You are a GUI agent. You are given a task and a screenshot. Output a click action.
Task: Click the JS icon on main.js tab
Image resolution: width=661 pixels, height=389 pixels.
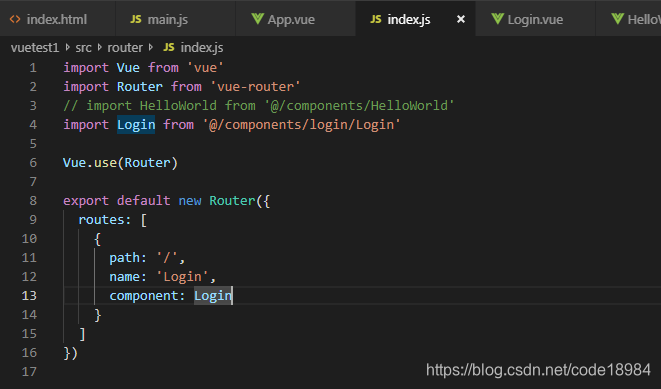(136, 19)
